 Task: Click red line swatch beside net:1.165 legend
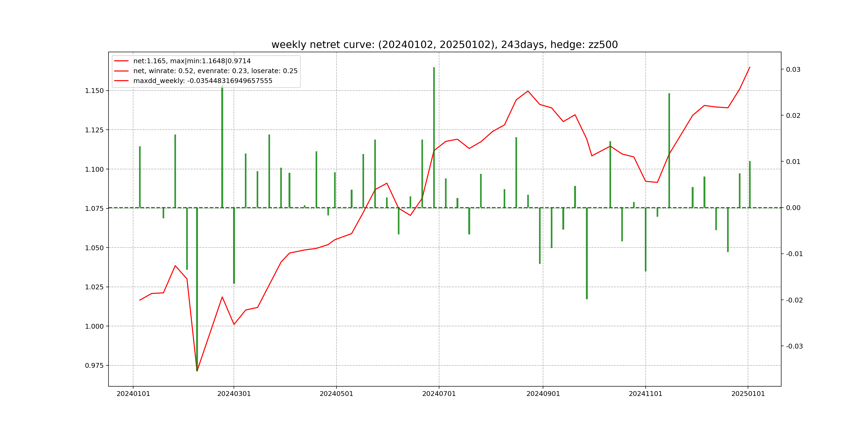121,61
